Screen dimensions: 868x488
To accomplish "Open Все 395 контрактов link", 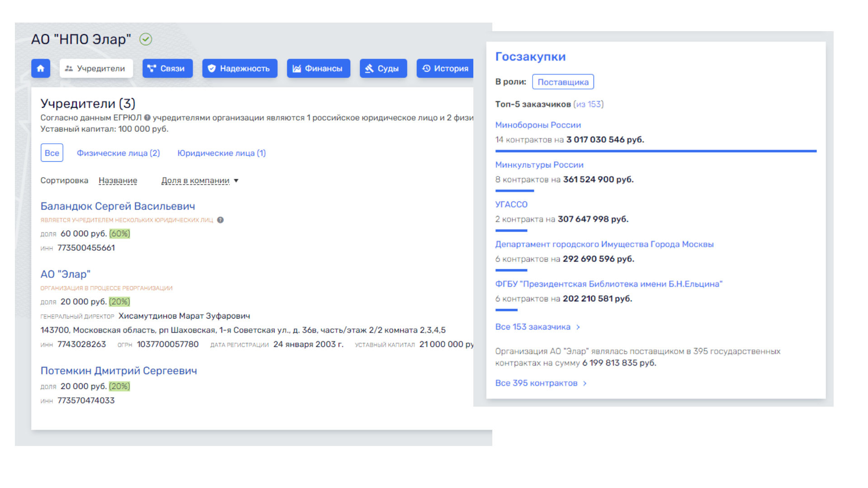I will [x=536, y=383].
